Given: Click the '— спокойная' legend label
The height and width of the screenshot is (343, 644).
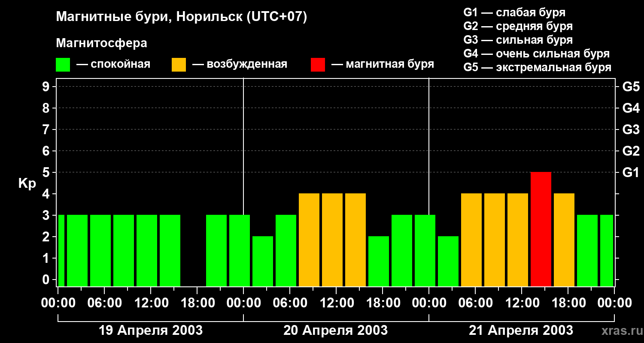Looking at the screenshot, I should 113,65.
